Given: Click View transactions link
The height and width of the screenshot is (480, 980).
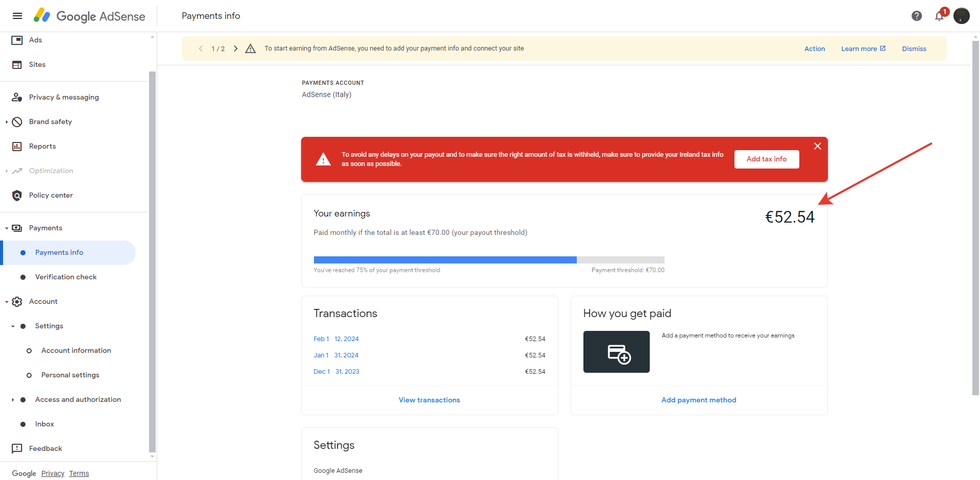Looking at the screenshot, I should (429, 400).
